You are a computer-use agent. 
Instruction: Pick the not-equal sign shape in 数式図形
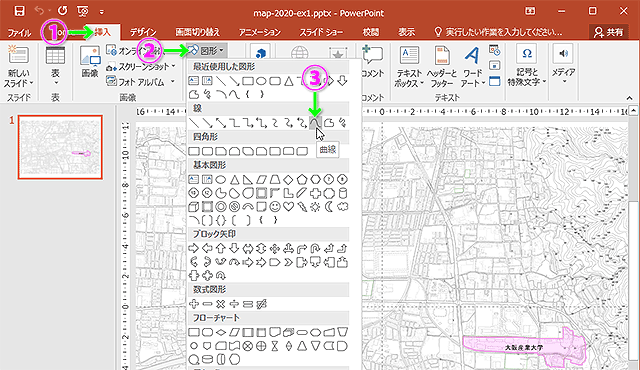tap(262, 304)
